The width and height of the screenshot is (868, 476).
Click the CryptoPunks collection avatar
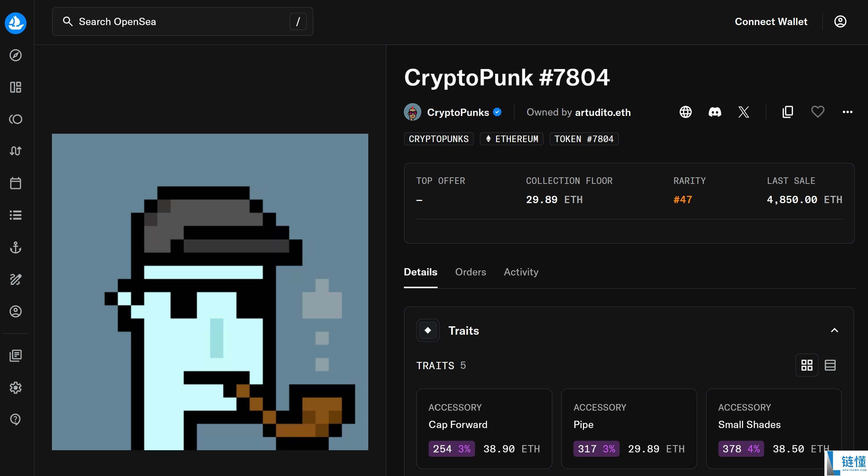[413, 112]
